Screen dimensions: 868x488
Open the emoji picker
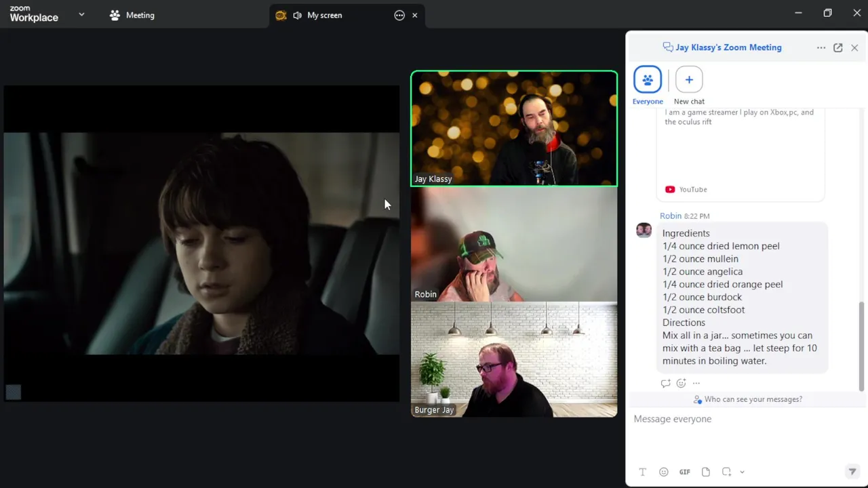pos(664,472)
